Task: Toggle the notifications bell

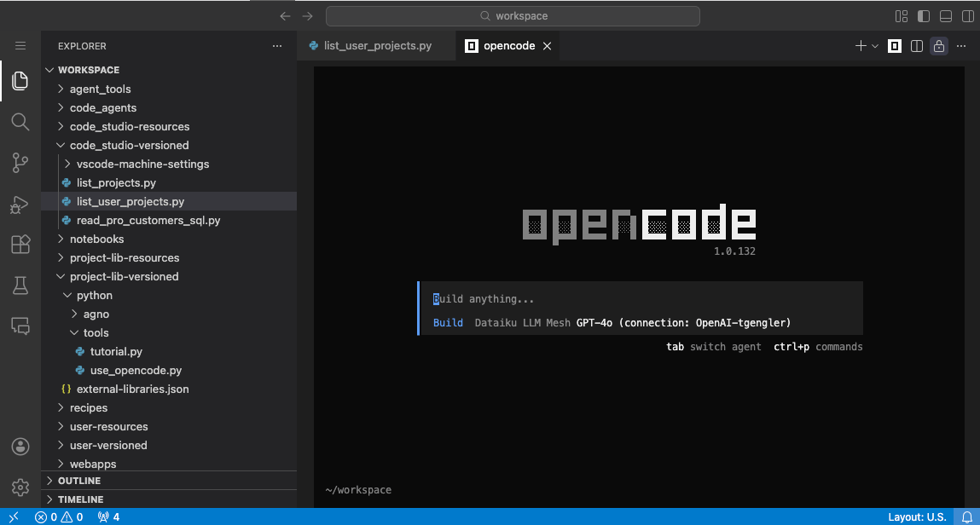Action: pyautogui.click(x=969, y=516)
